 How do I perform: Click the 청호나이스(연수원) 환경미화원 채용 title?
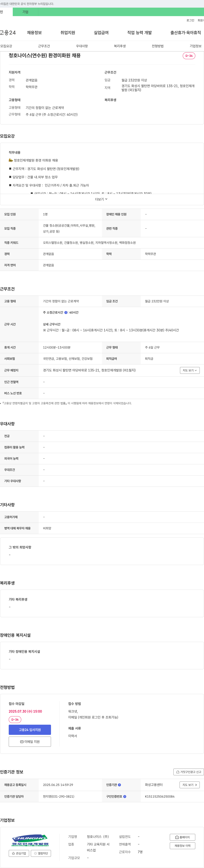(45, 55)
